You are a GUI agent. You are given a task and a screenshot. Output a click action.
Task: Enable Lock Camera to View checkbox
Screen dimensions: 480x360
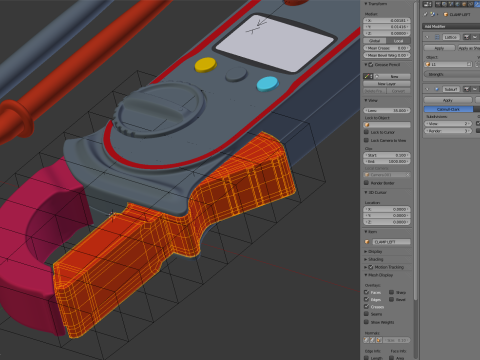pyautogui.click(x=366, y=140)
